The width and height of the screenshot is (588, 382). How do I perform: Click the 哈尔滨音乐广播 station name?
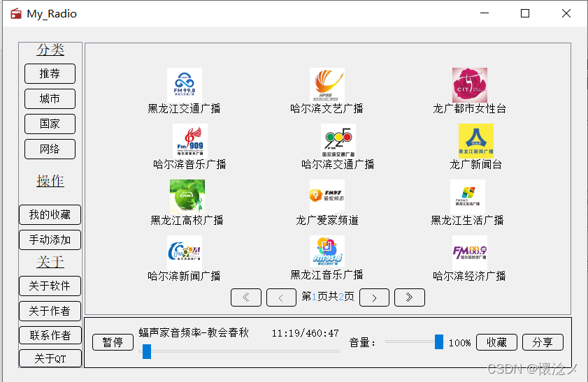tap(189, 164)
